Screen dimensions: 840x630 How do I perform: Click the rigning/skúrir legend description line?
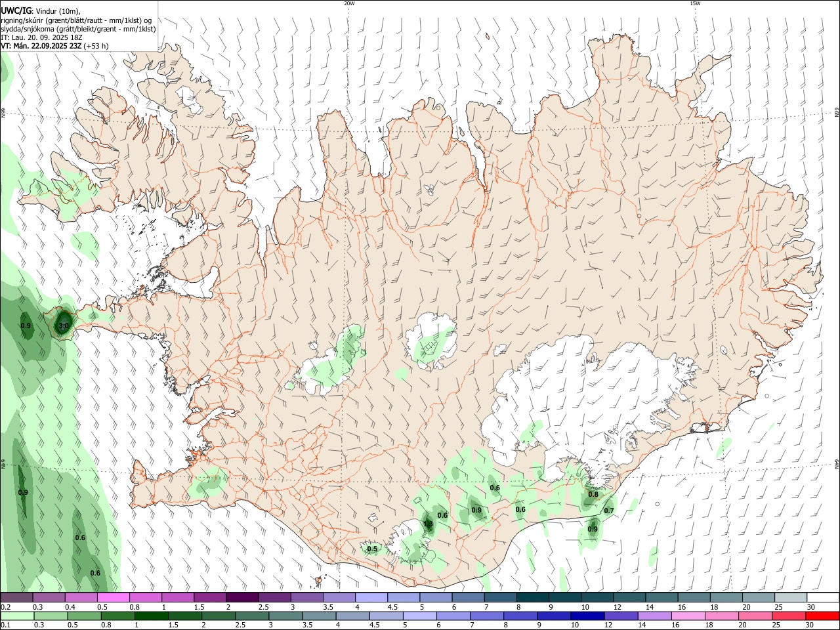[x=76, y=20]
